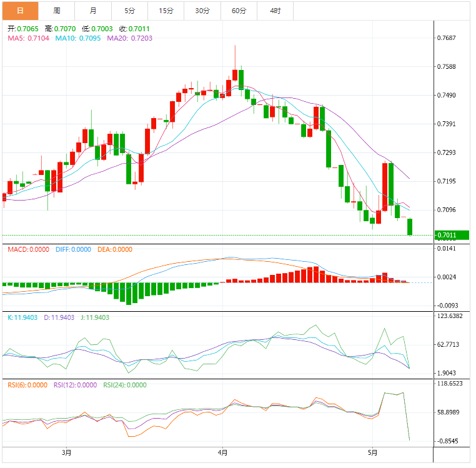Click the MA5: 0.7104 indicator label
Viewport: 476px width, 468px height.
click(x=28, y=38)
